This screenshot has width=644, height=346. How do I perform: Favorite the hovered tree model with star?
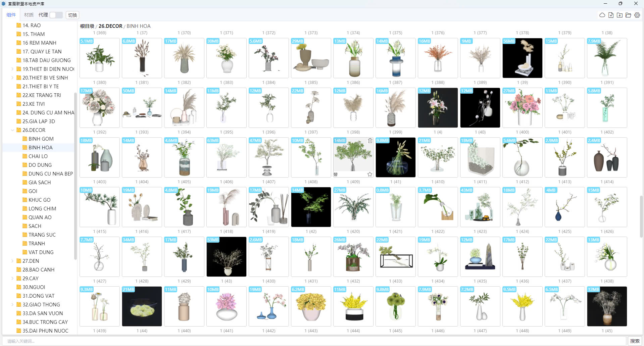point(369,174)
